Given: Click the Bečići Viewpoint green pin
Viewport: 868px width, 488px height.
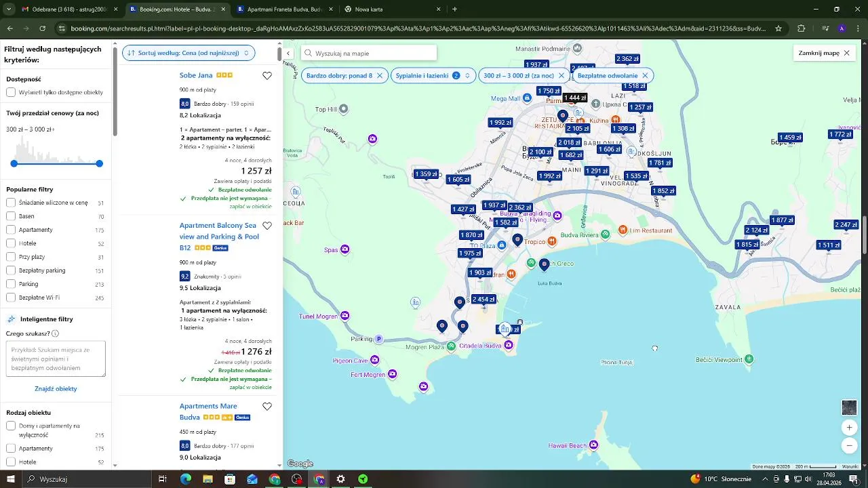Looking at the screenshot, I should (x=749, y=359).
